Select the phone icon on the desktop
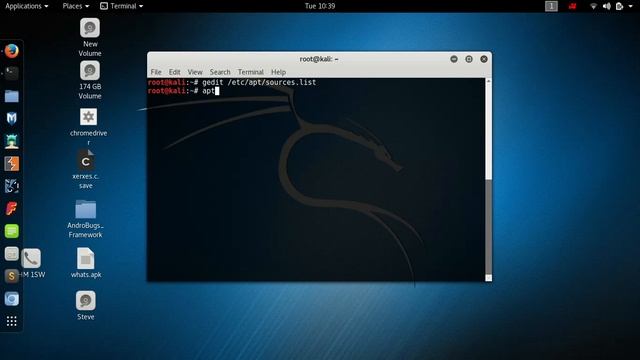 tap(31, 258)
